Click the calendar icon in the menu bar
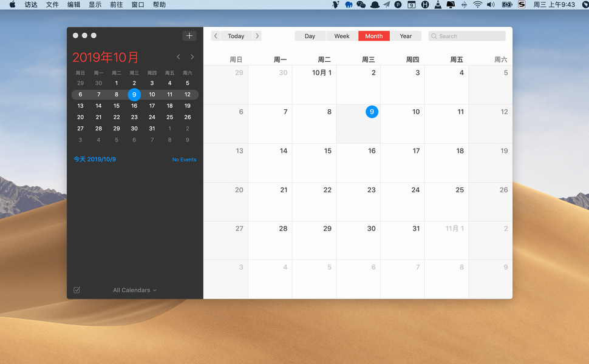589x364 pixels. click(x=412, y=4)
